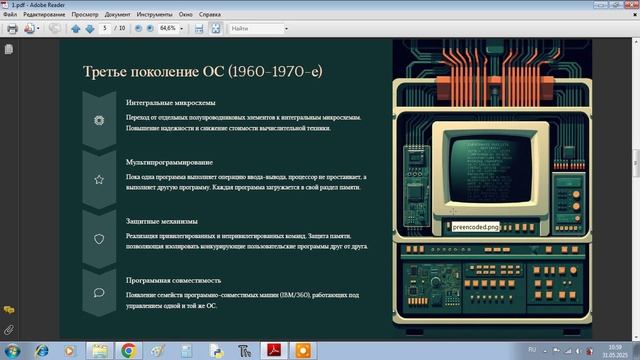Click the Adobe Reader taskbar icon
The width and height of the screenshot is (640, 360).
tap(274, 351)
